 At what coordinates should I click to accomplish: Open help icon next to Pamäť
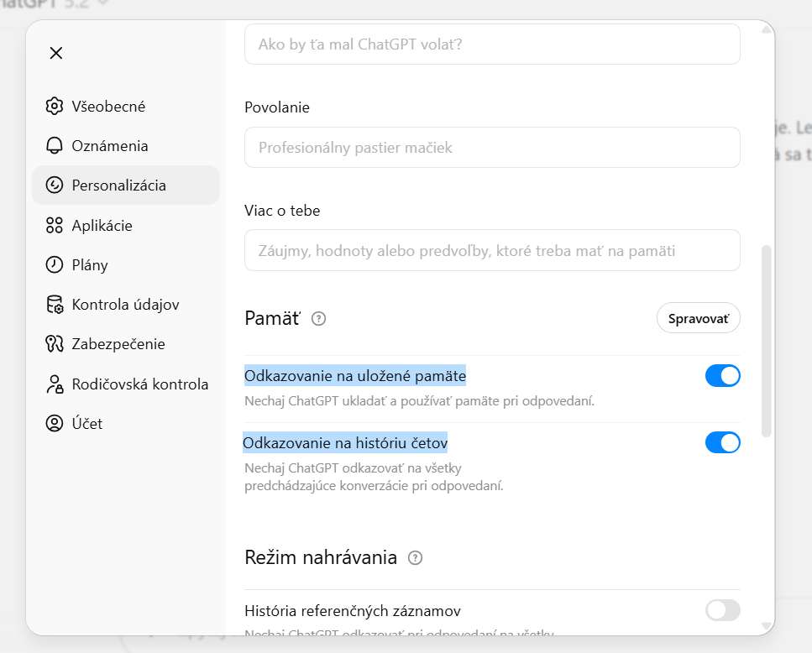[318, 319]
